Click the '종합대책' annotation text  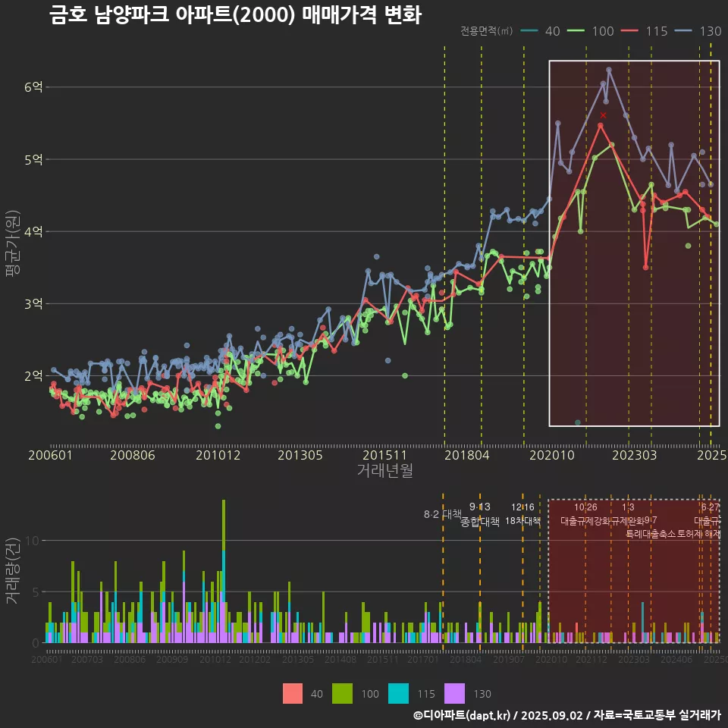coord(479,522)
